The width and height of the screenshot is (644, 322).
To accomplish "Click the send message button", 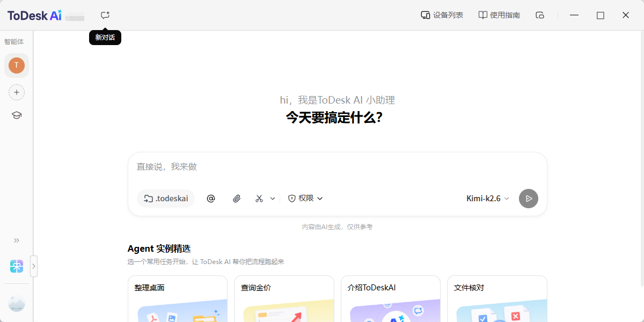I will pyautogui.click(x=529, y=199).
